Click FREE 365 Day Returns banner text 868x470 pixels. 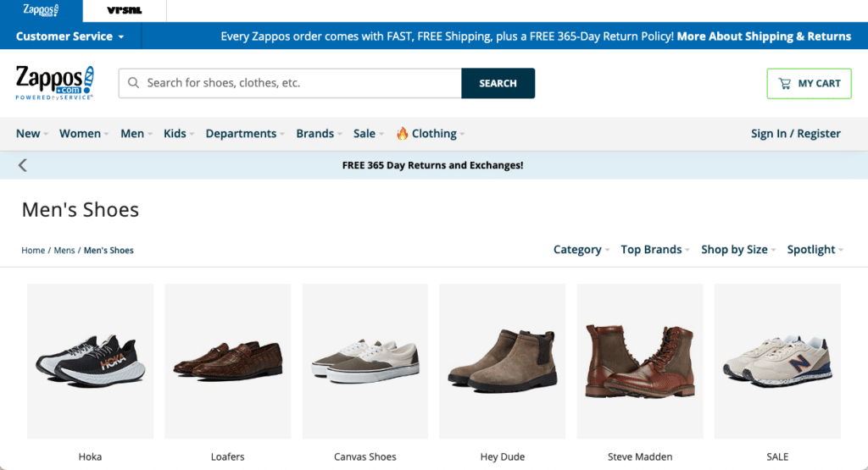(432, 165)
